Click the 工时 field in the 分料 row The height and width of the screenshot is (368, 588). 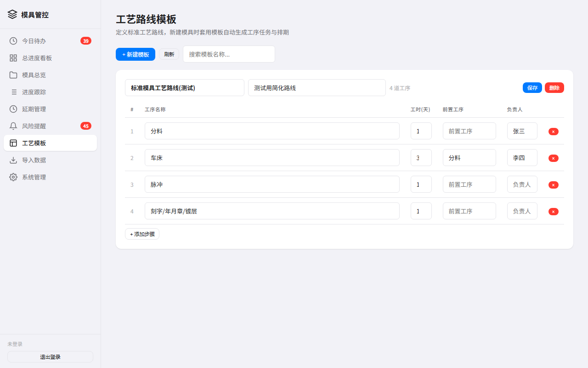pyautogui.click(x=421, y=131)
